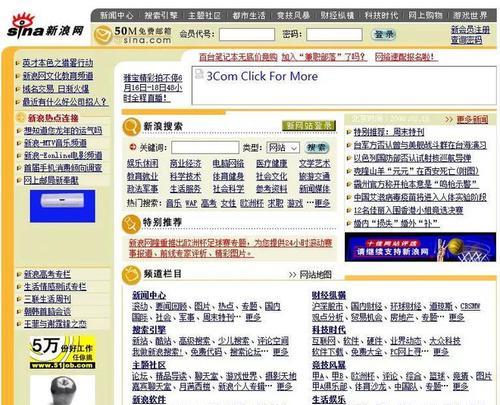Open the 财经纵横 heading in 频道栏目
Viewport: 500px width, 405px height.
(329, 295)
